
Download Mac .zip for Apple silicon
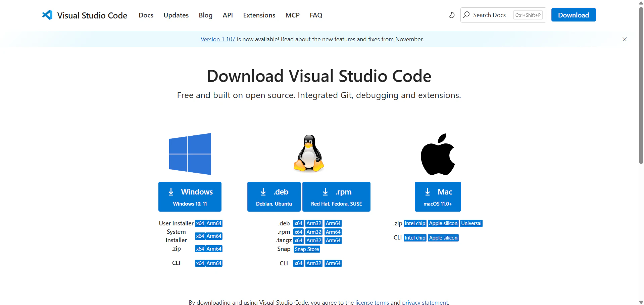click(x=443, y=223)
